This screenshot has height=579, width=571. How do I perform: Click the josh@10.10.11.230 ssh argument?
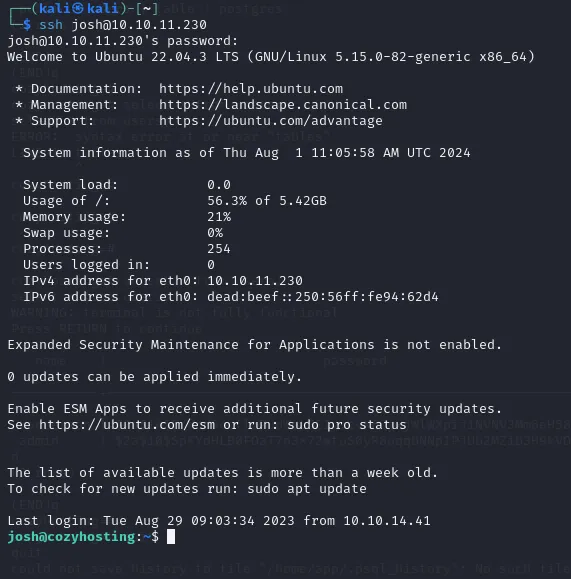(x=139, y=25)
